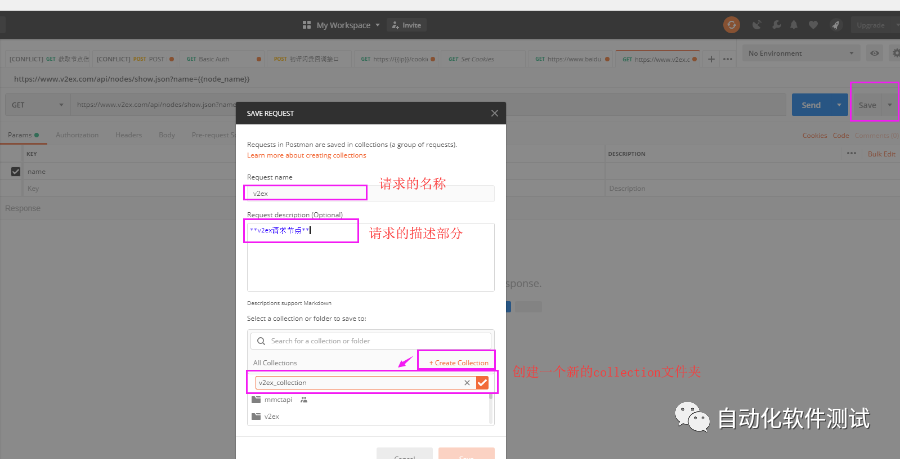Click the search collection or folder field
Screen dimensions: 900x459
(x=371, y=341)
